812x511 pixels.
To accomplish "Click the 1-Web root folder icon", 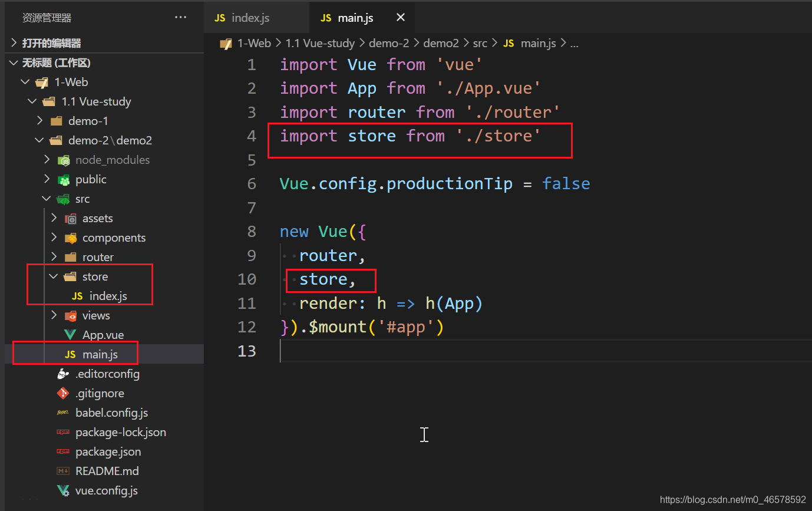I will [x=42, y=82].
